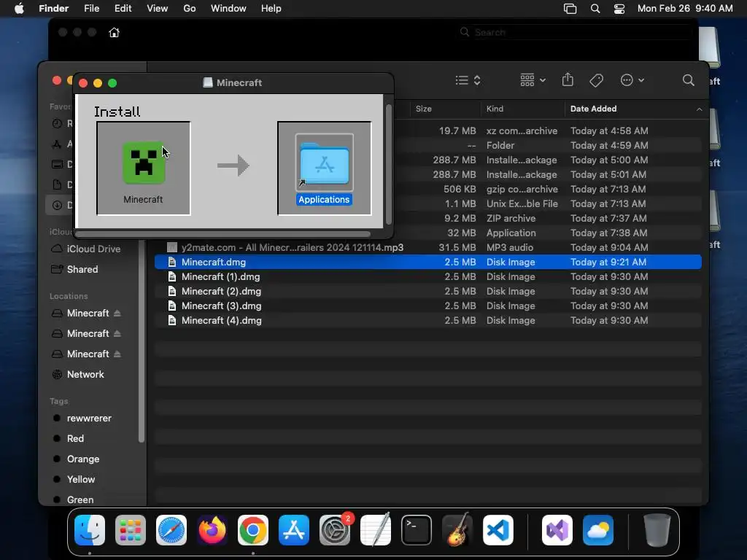Click the Tags toolbar icon
Viewport: 747px width, 560px height.
pyautogui.click(x=596, y=80)
